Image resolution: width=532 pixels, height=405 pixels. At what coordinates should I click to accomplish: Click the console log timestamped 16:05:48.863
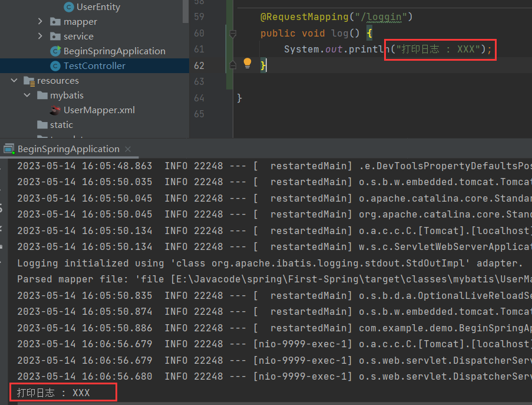pyautogui.click(x=274, y=166)
